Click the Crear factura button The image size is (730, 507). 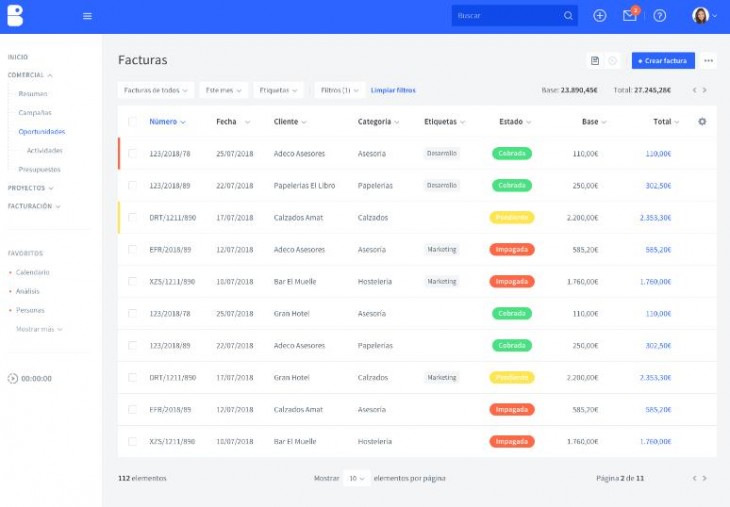663,61
